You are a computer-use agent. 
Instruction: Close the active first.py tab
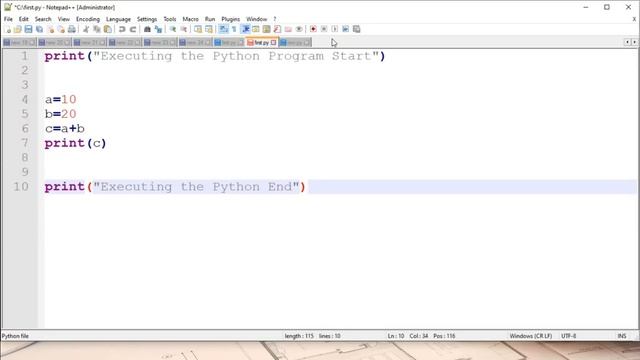pyautogui.click(x=273, y=42)
